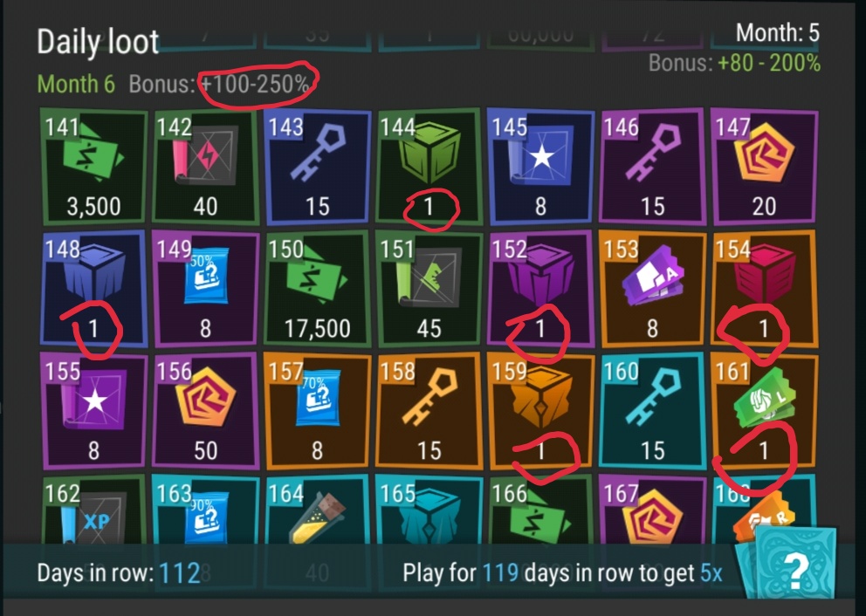Image resolution: width=866 pixels, height=616 pixels.
Task: Select the day 160 cyan key
Action: click(652, 411)
